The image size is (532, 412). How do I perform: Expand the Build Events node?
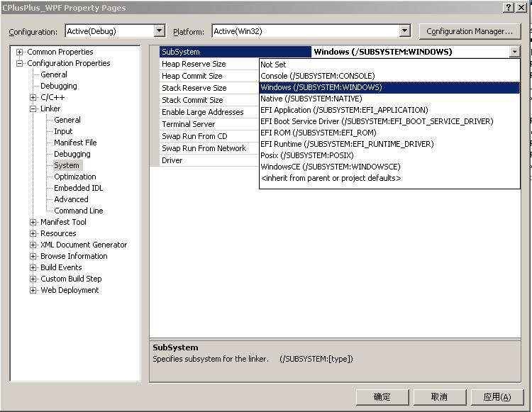click(33, 267)
